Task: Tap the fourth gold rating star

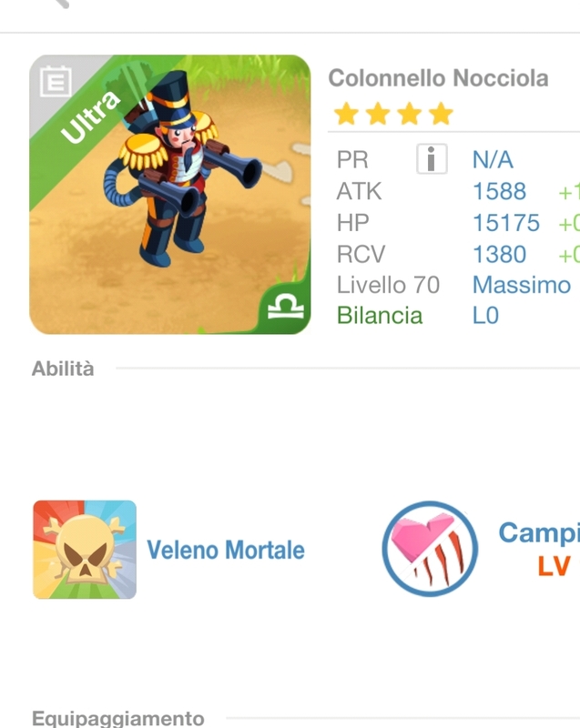Action: click(441, 114)
